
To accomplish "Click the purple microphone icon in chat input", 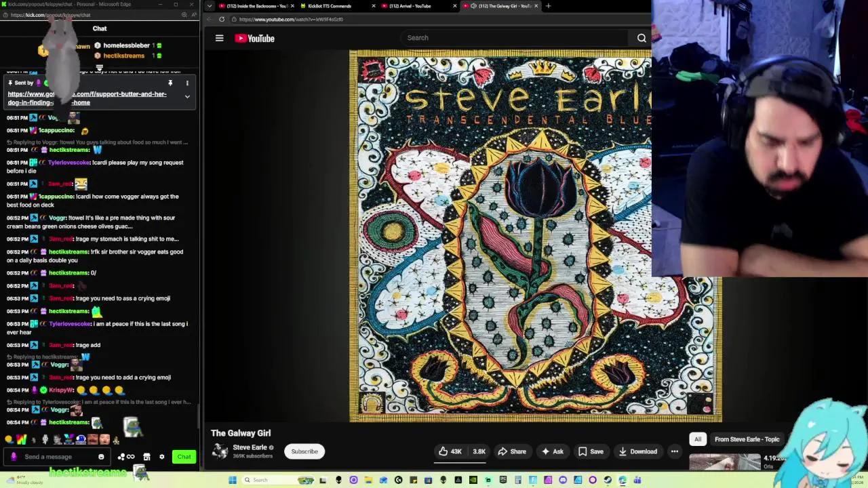I will click(x=13, y=457).
